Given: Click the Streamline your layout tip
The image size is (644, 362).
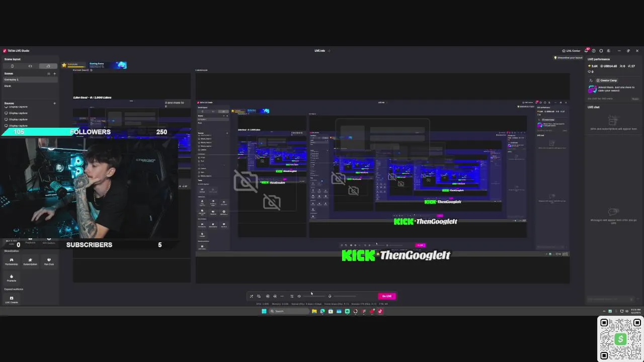Looking at the screenshot, I should point(568,58).
